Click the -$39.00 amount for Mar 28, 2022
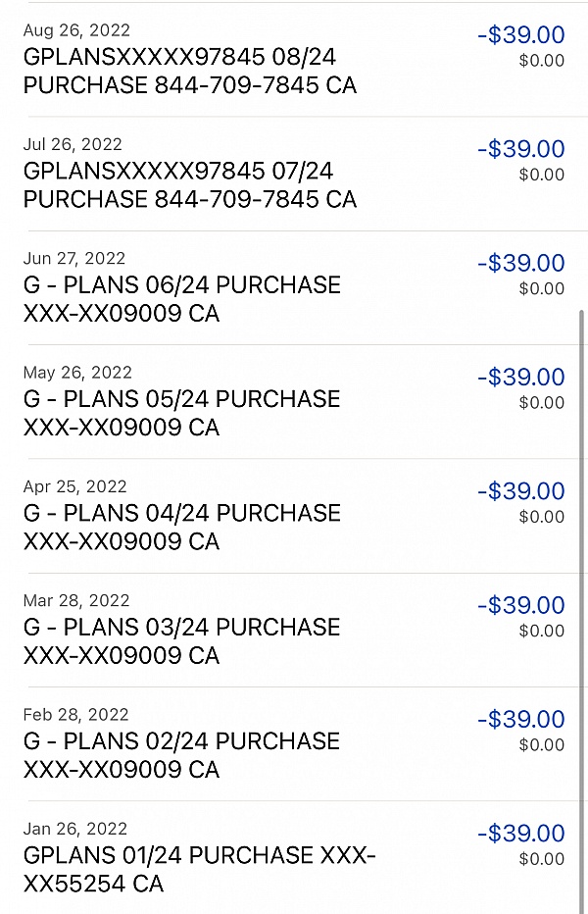 point(520,605)
